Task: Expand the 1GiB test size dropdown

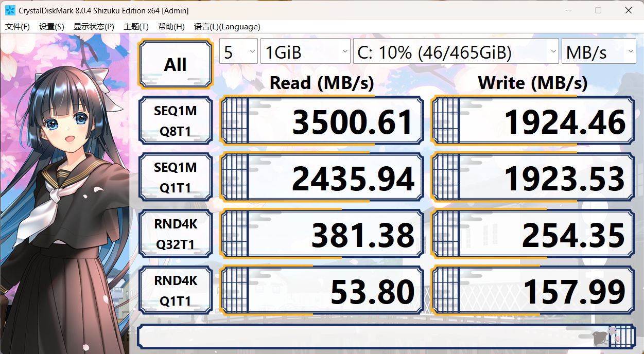Action: (305, 52)
